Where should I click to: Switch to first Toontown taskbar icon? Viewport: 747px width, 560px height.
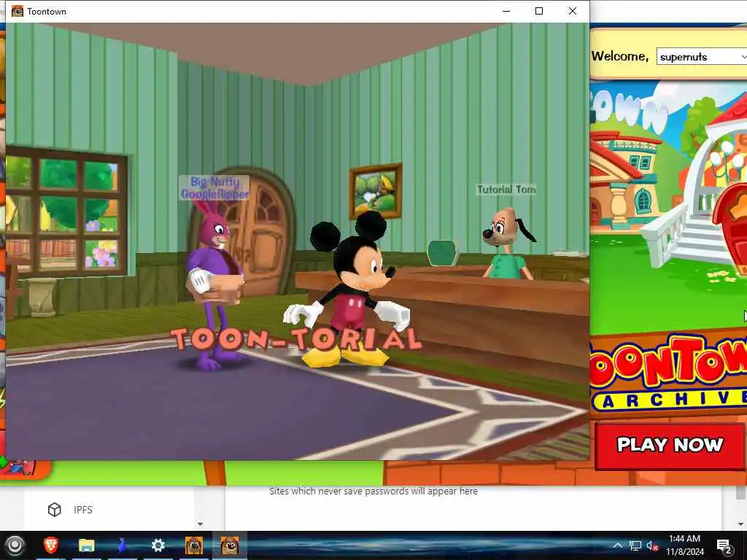194,545
